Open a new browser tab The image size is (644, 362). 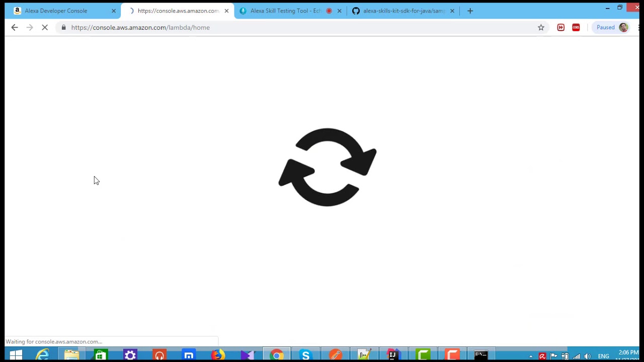pyautogui.click(x=470, y=11)
